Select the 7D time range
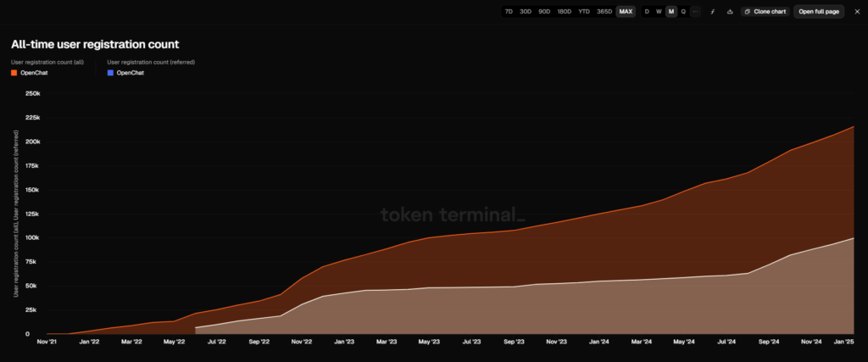Viewport: 868px width, 362px height. click(509, 12)
